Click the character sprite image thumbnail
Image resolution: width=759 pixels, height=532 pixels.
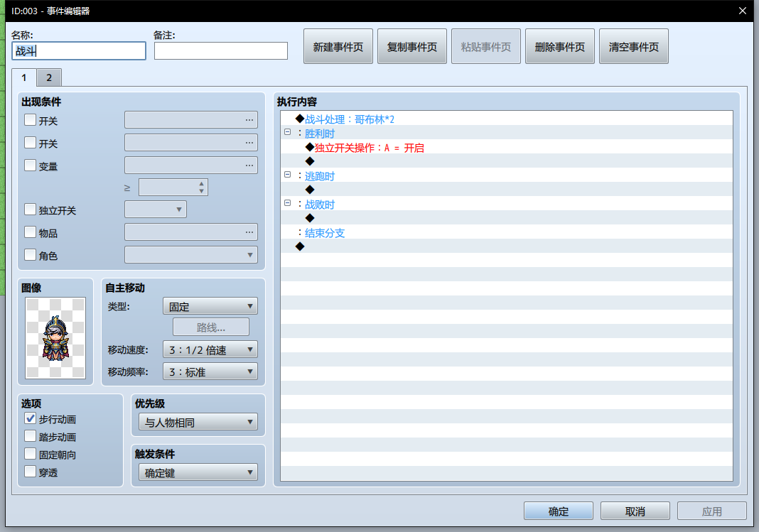tap(55, 338)
